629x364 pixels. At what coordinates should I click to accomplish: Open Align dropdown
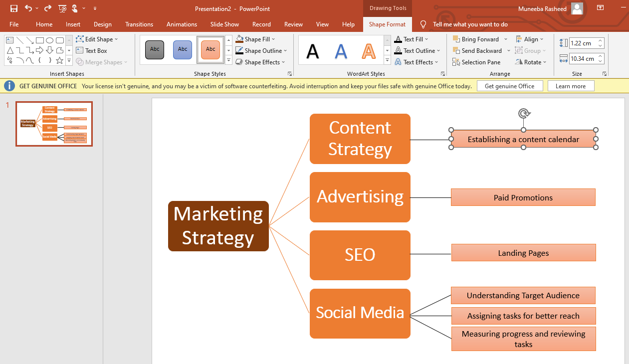529,39
